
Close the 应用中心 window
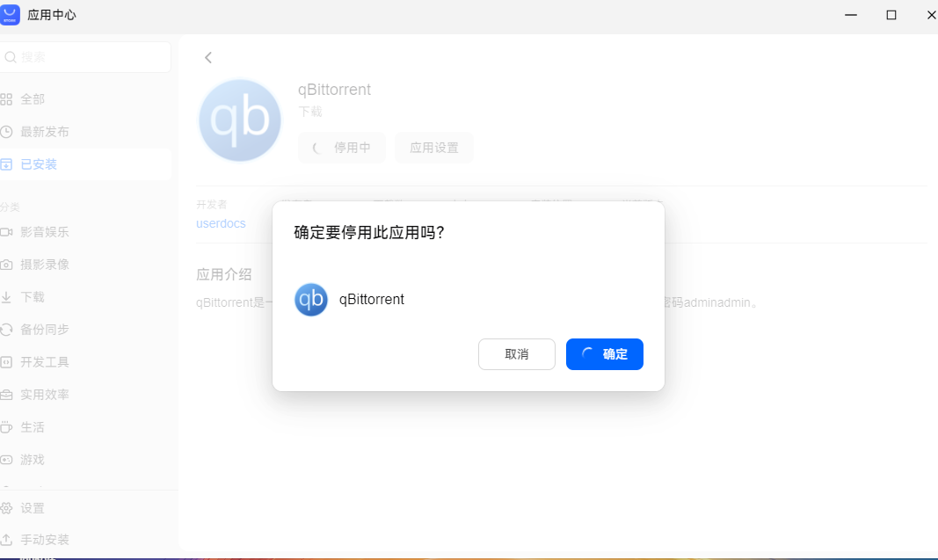[x=931, y=15]
